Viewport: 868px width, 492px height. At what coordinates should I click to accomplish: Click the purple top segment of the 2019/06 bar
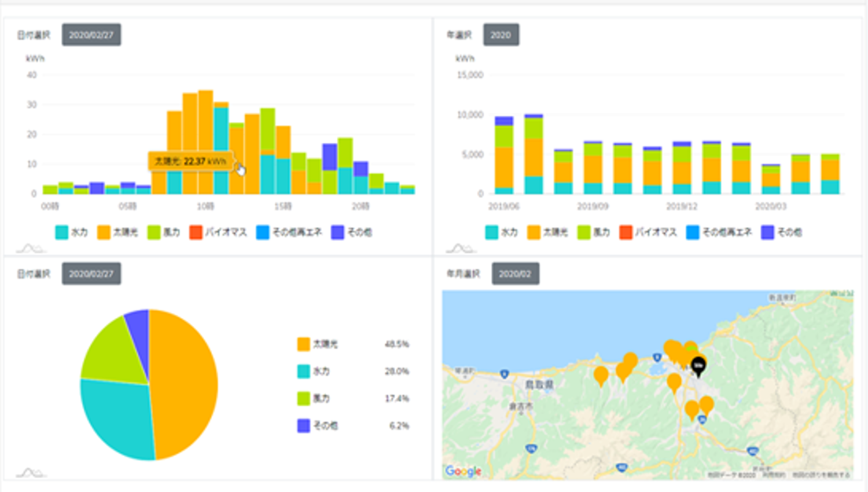point(504,121)
